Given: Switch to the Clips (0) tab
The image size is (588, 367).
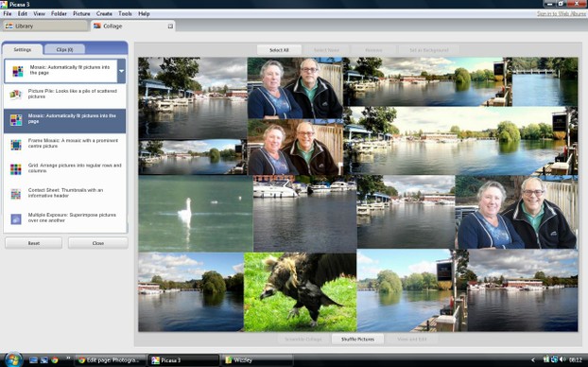Looking at the screenshot, I should [x=64, y=49].
